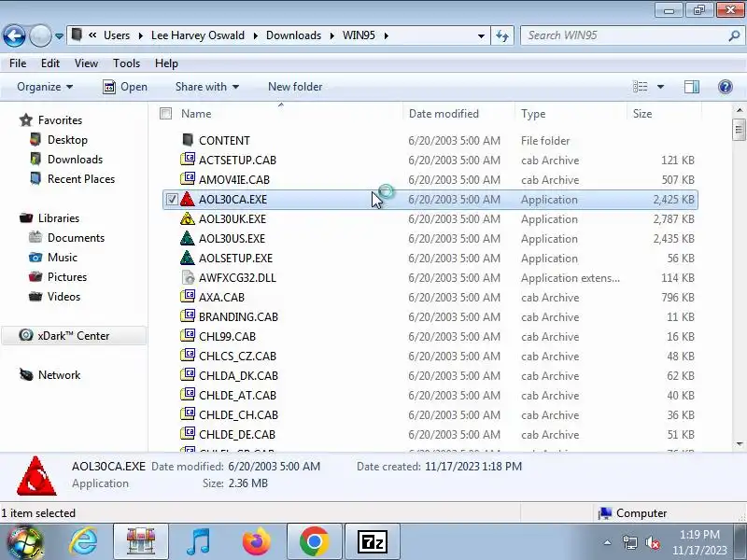The width and height of the screenshot is (747, 560).
Task: Toggle the preview pane icon
Action: pos(692,87)
